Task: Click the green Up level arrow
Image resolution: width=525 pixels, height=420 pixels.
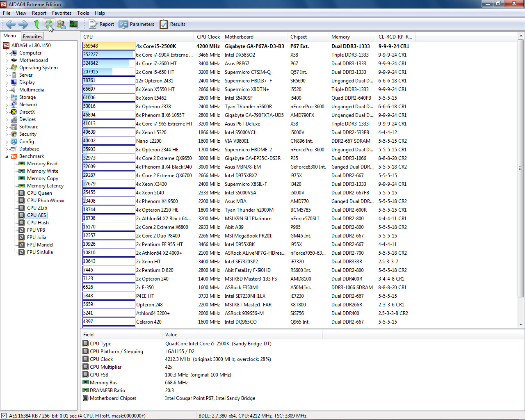Action: [x=37, y=24]
